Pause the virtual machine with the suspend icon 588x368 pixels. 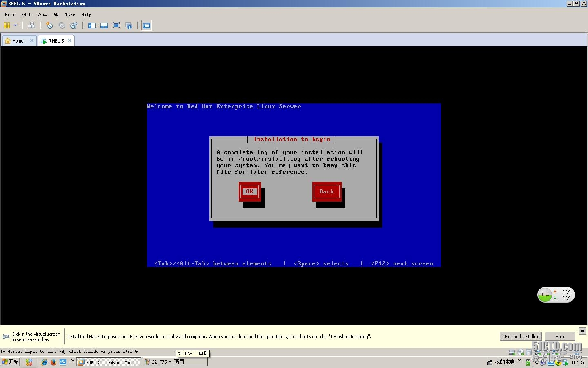click(x=7, y=25)
